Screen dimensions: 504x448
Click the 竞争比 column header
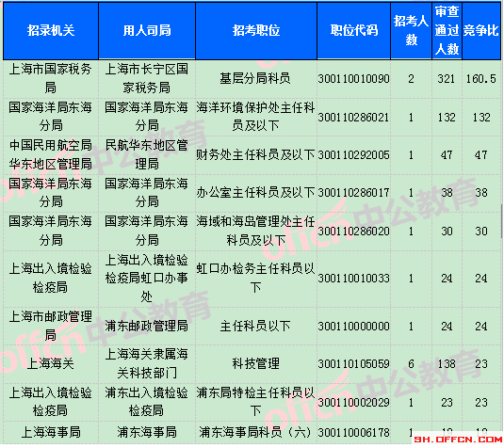pos(481,31)
